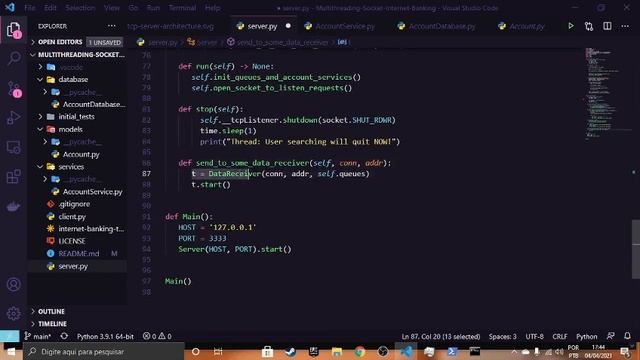Screen dimensions: 640x360
Task: Open README.md in the explorer tree
Action: tap(78, 253)
